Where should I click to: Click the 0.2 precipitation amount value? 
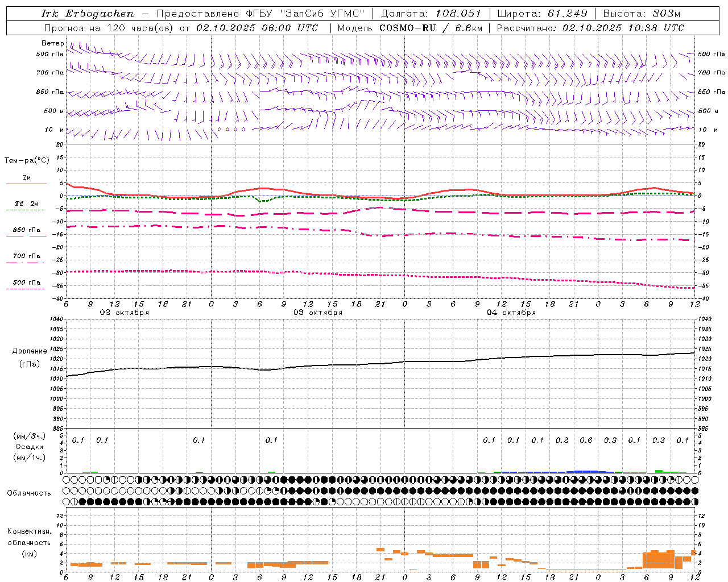(562, 440)
